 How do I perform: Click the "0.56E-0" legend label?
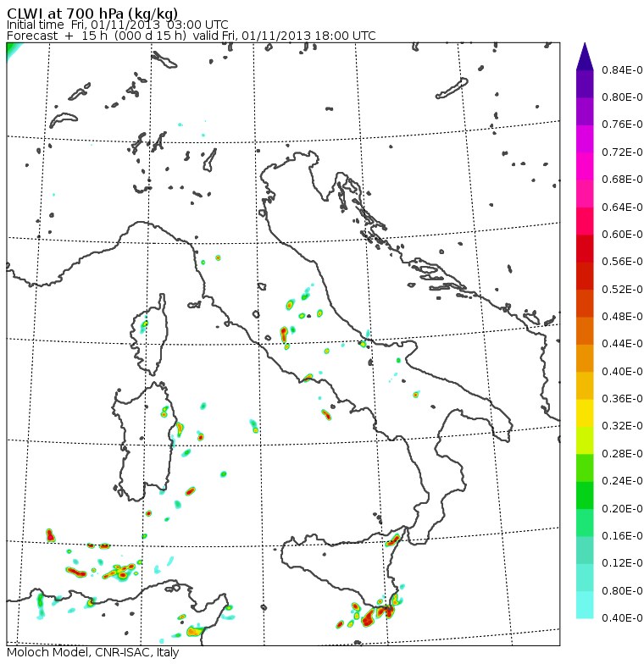[x=622, y=262]
